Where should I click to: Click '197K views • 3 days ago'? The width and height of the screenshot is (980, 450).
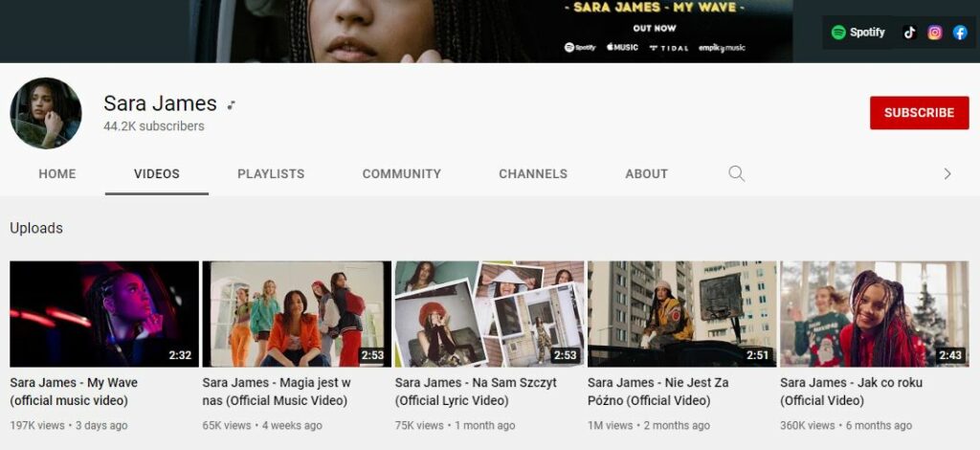[69, 426]
